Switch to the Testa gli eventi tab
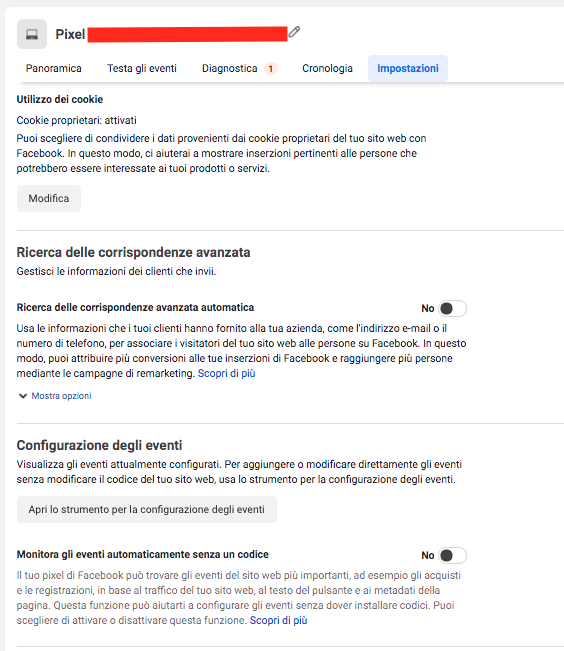 click(x=142, y=69)
